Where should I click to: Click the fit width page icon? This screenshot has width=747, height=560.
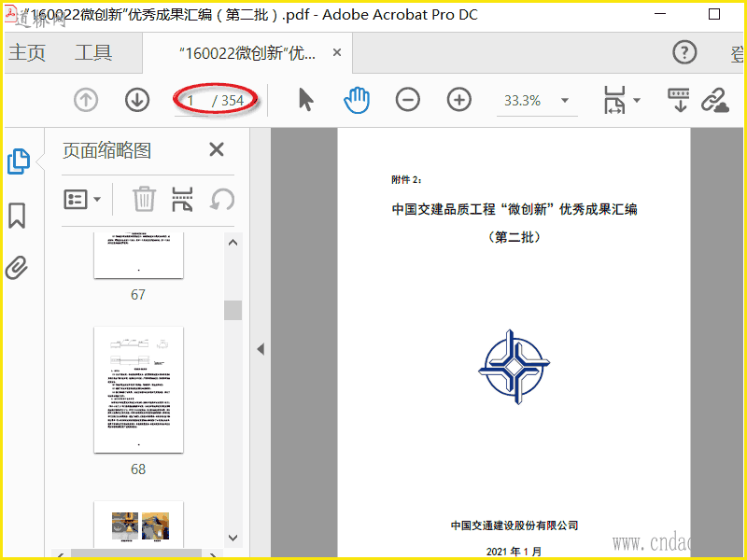(x=614, y=100)
